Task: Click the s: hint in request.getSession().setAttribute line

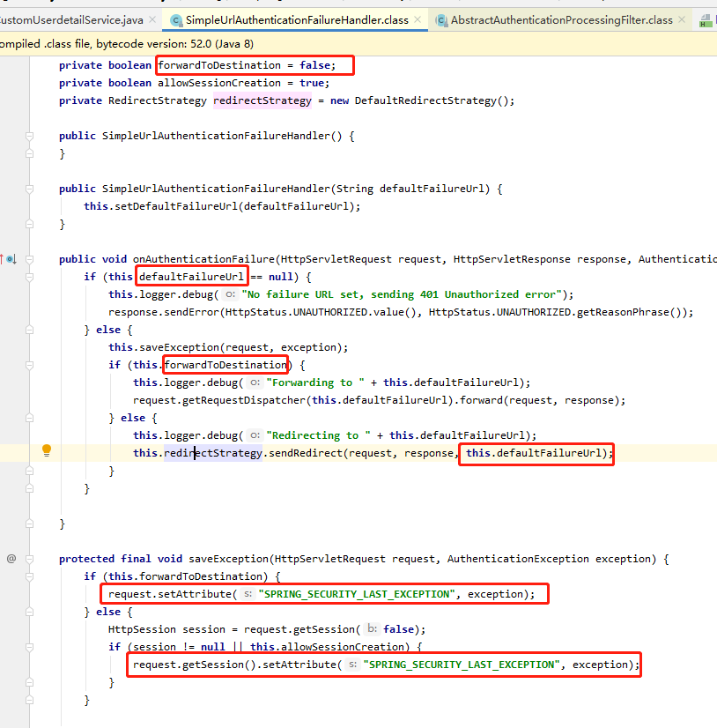Action: pos(352,665)
